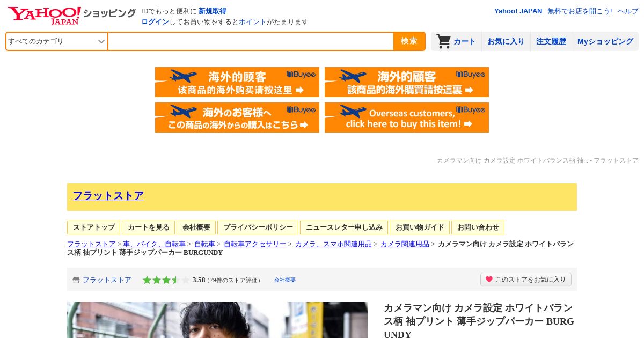
Task: Click 無料でお店を開こう! link
Action: tap(580, 11)
